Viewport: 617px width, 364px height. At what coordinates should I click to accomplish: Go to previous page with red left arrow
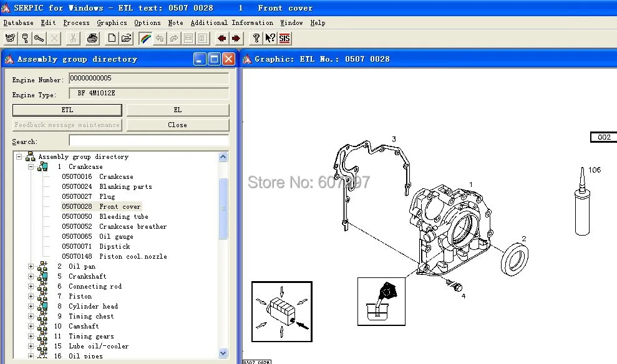tap(221, 38)
